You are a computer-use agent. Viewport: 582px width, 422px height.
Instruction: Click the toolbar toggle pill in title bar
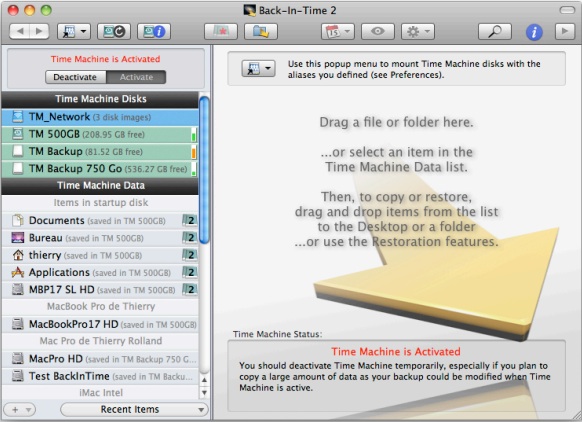(567, 10)
